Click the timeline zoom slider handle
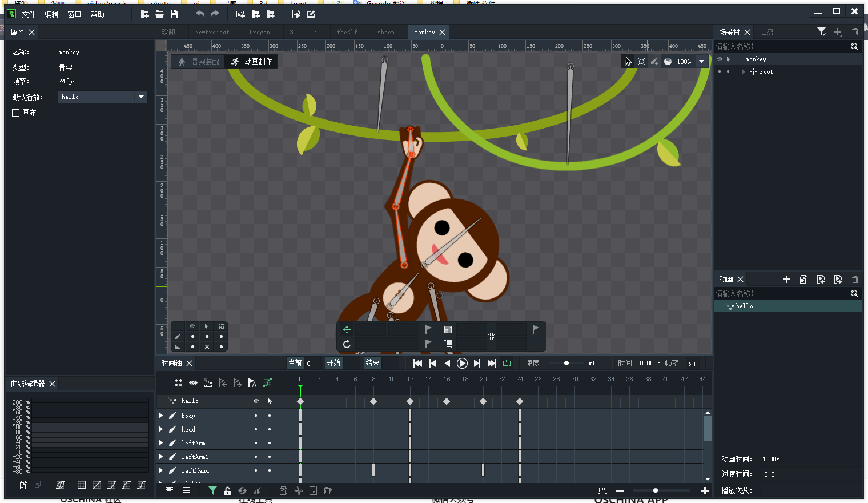 (x=655, y=490)
